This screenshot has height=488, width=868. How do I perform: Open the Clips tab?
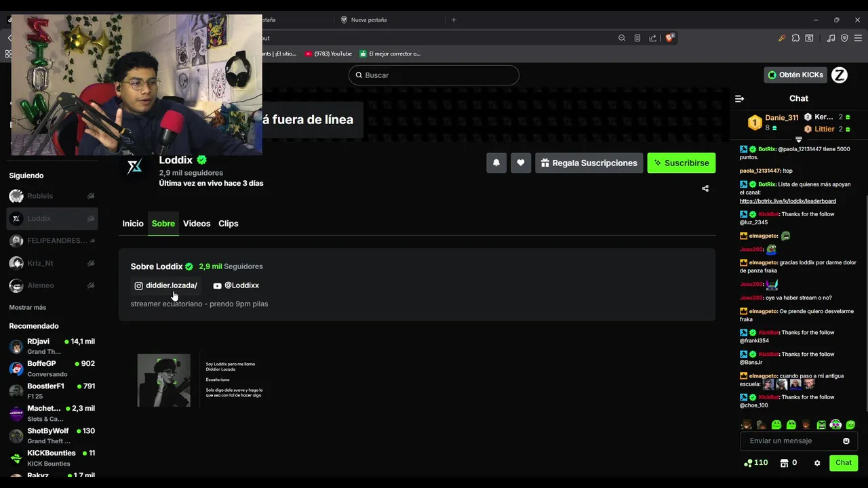pyautogui.click(x=229, y=224)
